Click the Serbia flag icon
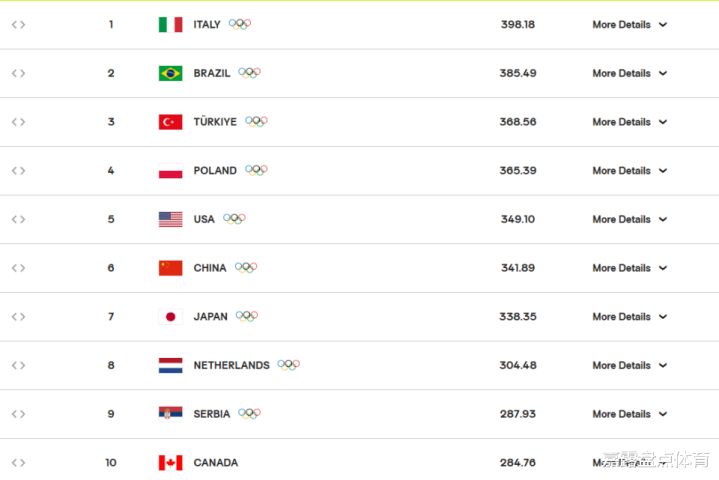 (170, 414)
